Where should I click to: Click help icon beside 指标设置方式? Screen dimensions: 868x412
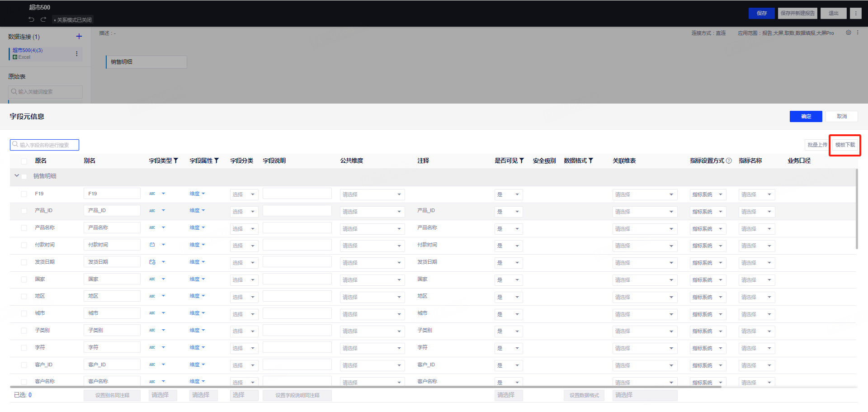[729, 161]
